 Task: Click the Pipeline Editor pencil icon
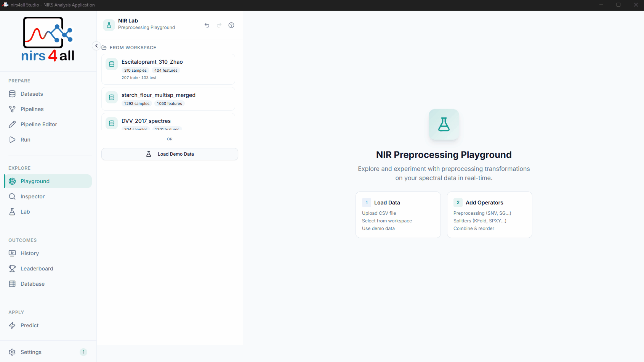pos(12,124)
